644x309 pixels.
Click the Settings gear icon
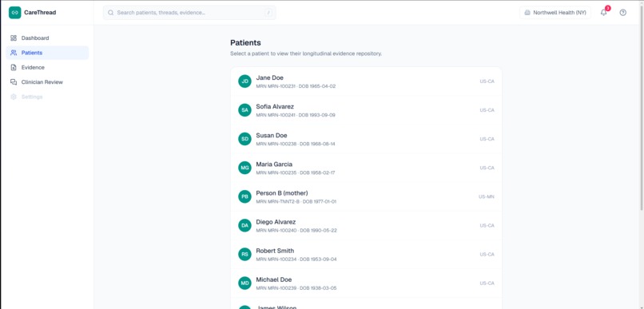[14, 97]
